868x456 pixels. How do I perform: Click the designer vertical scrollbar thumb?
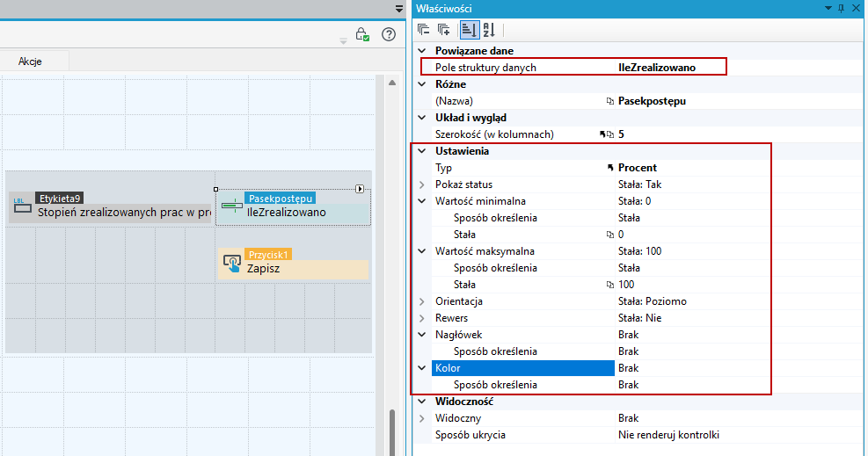tap(392, 432)
